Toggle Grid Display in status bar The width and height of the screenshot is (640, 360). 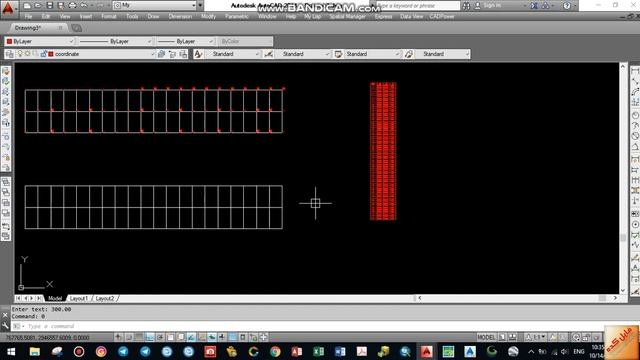tap(139, 337)
